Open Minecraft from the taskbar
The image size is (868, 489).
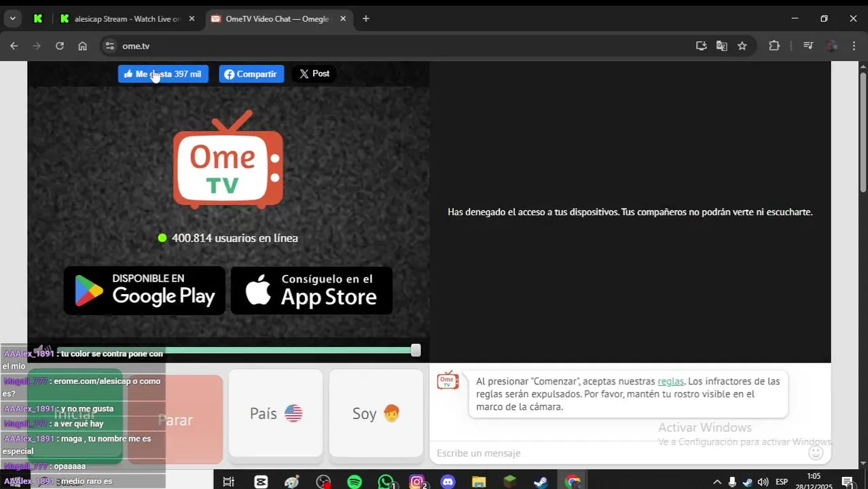pos(510,482)
